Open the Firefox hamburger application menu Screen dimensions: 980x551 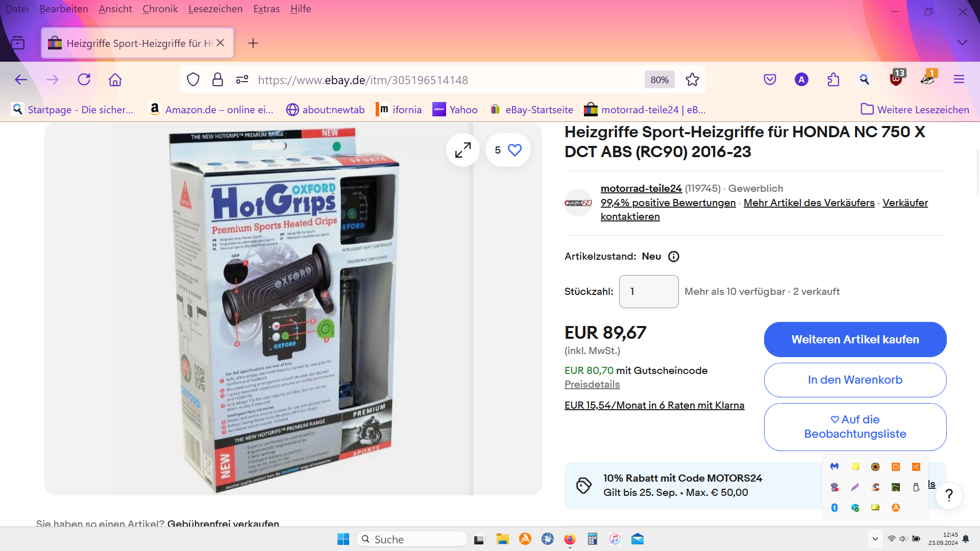click(959, 80)
